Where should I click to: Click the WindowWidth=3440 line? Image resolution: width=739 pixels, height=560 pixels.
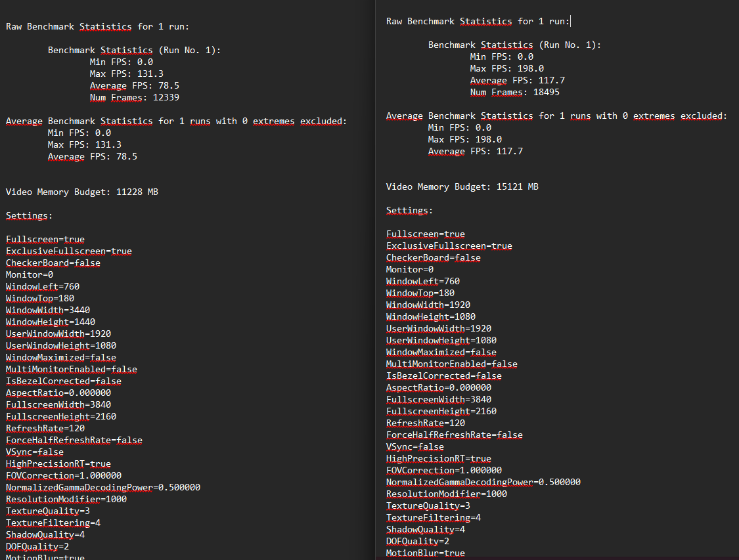click(47, 311)
